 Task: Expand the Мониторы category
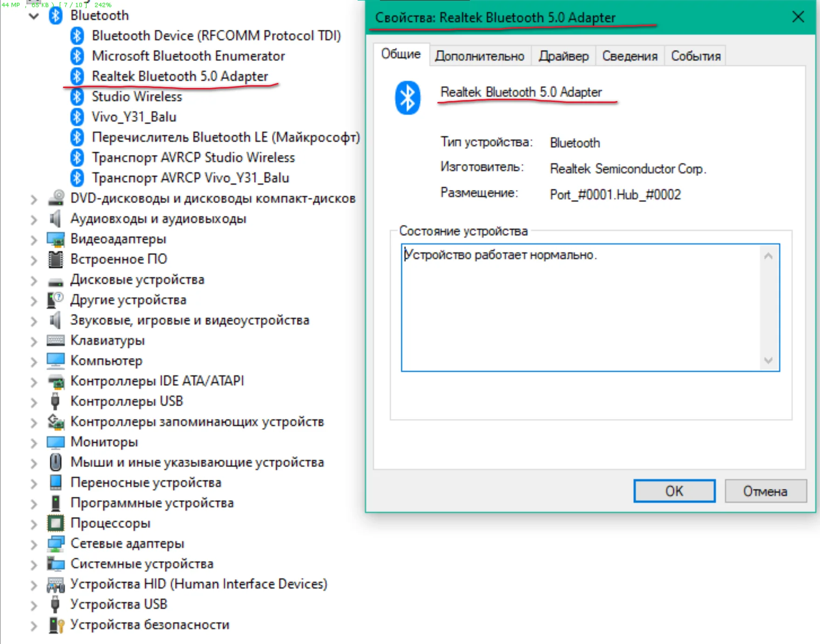[x=34, y=443]
